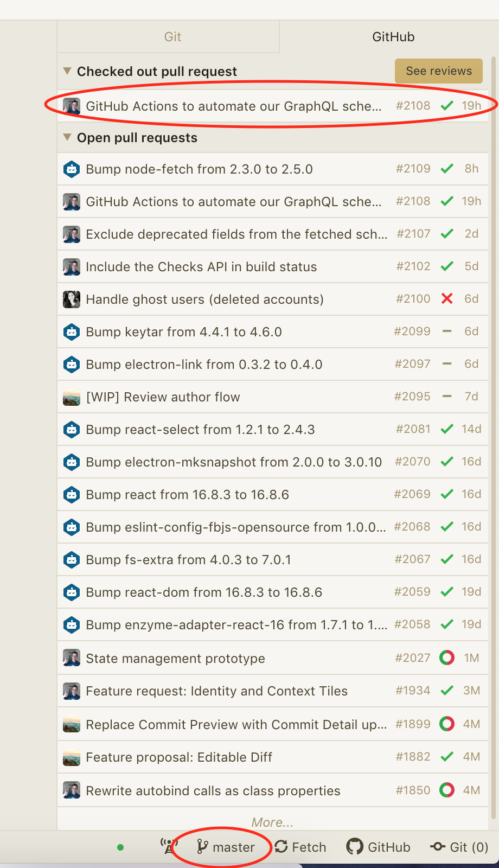
Task: Click author avatar on Exclude deprecated fields row
Action: [x=72, y=234]
